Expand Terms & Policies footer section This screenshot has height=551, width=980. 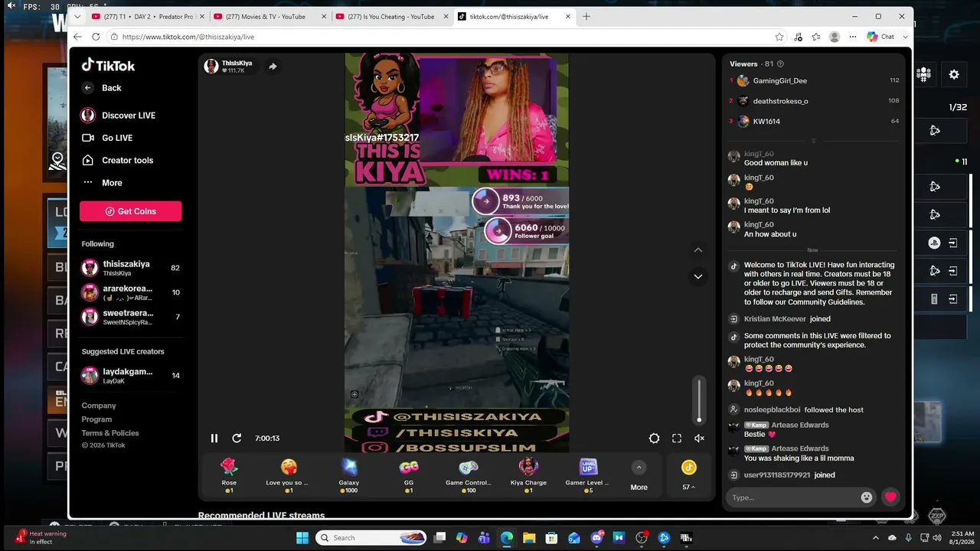[110, 433]
